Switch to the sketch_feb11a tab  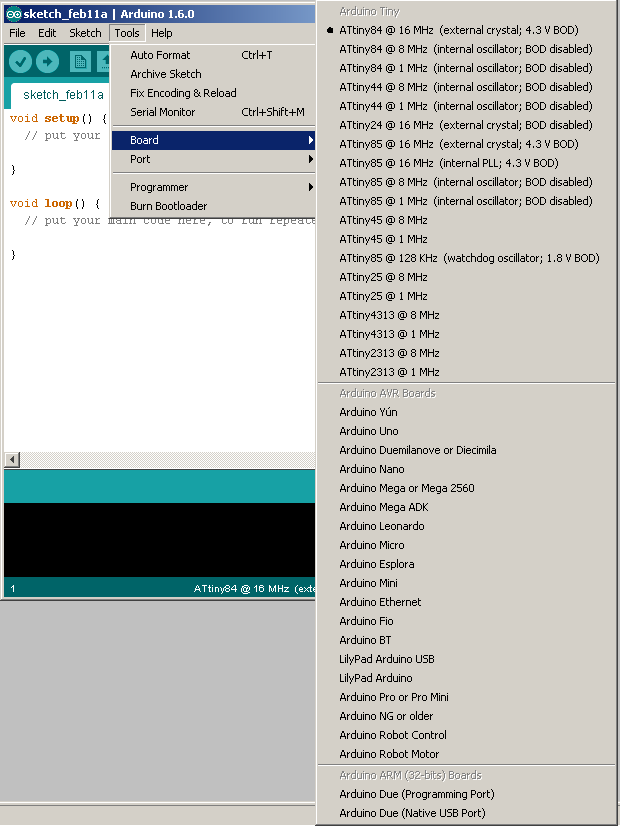point(63,95)
